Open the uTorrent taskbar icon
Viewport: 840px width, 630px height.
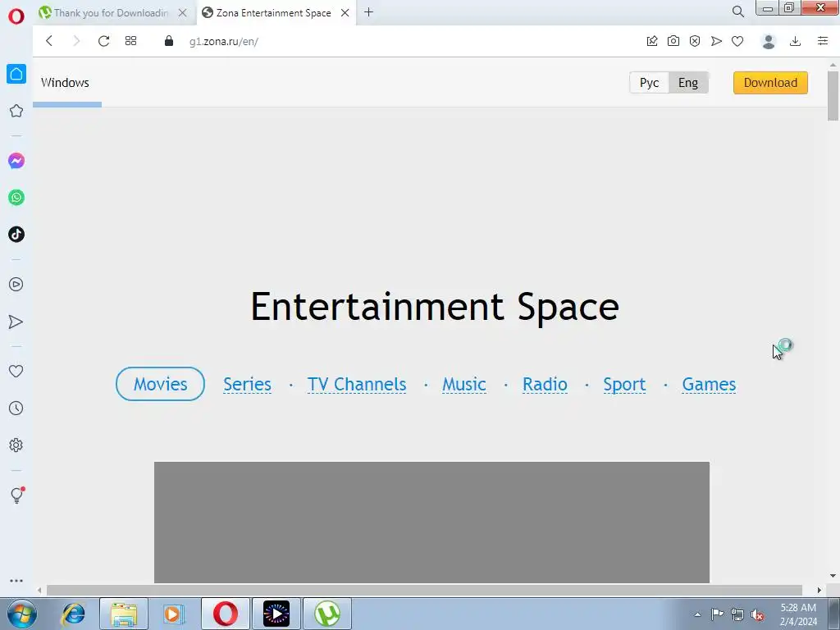327,614
